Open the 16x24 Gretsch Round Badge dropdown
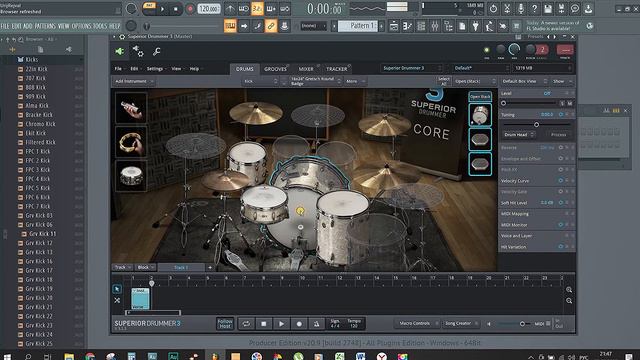640x360 pixels. [316, 82]
